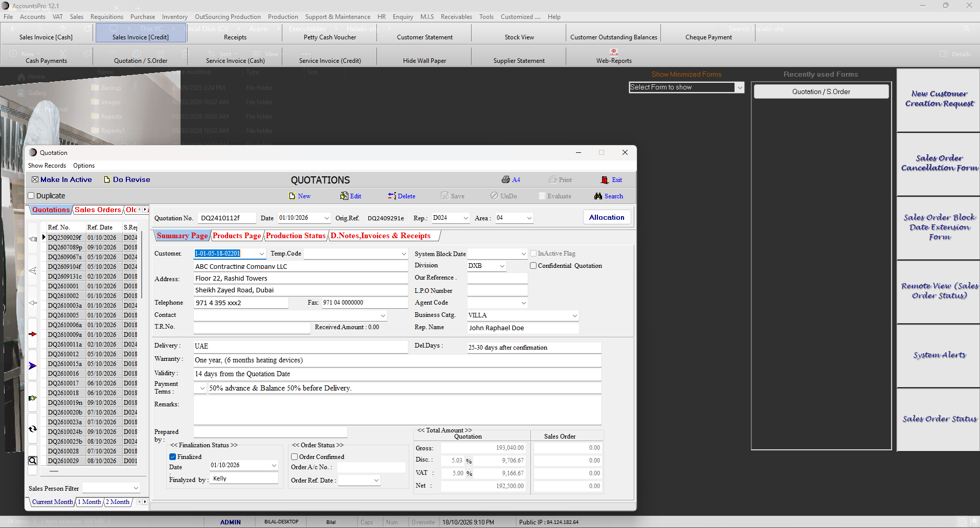Click the Save floppy disk icon

coord(445,196)
